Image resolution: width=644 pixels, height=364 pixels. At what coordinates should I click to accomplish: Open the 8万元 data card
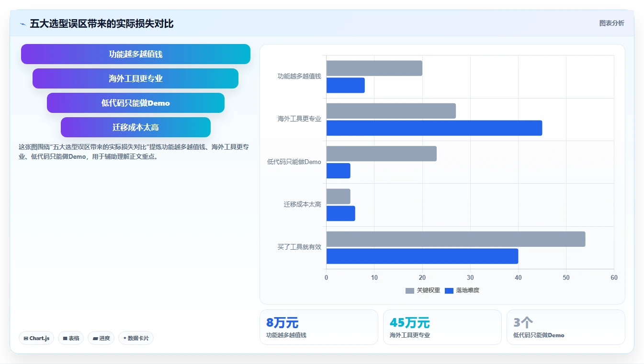[x=319, y=327]
